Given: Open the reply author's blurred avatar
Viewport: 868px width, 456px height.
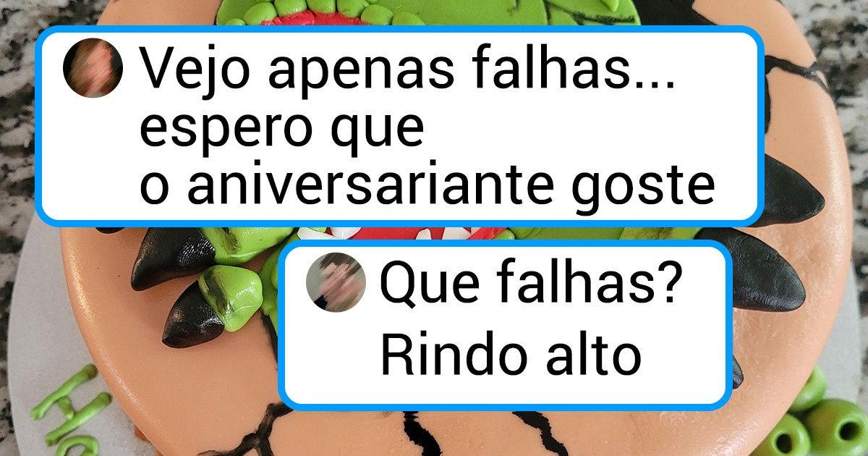Looking at the screenshot, I should (x=336, y=283).
